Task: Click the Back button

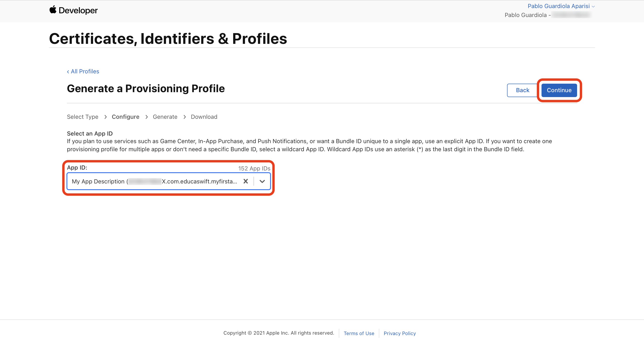Action: click(x=522, y=90)
